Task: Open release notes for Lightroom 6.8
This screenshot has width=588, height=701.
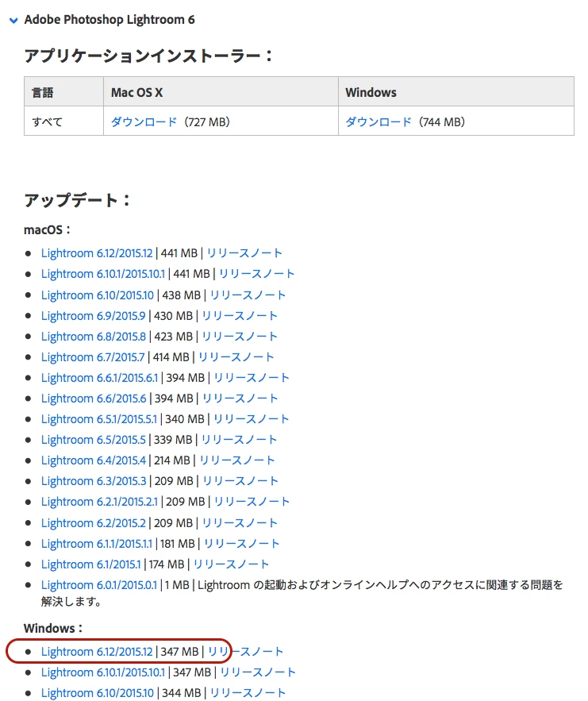Action: click(240, 336)
